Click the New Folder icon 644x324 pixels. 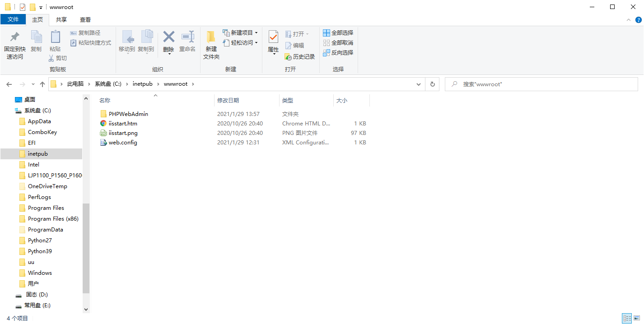211,37
